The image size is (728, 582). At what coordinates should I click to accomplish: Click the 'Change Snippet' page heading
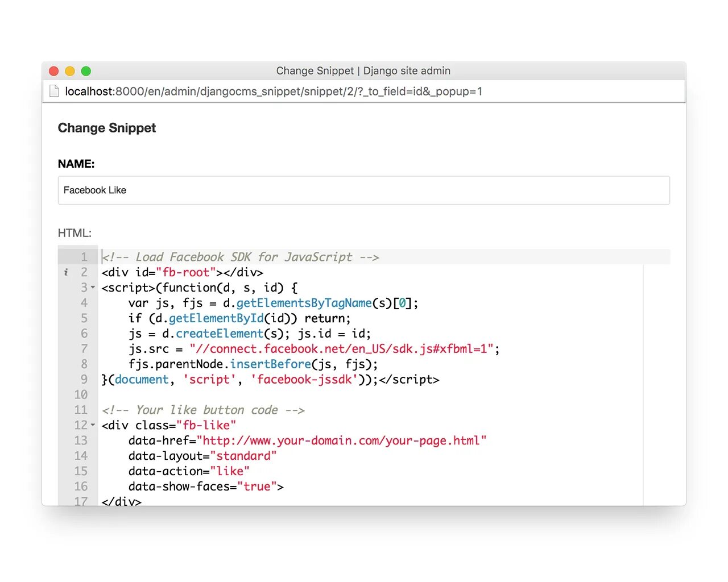click(x=107, y=128)
